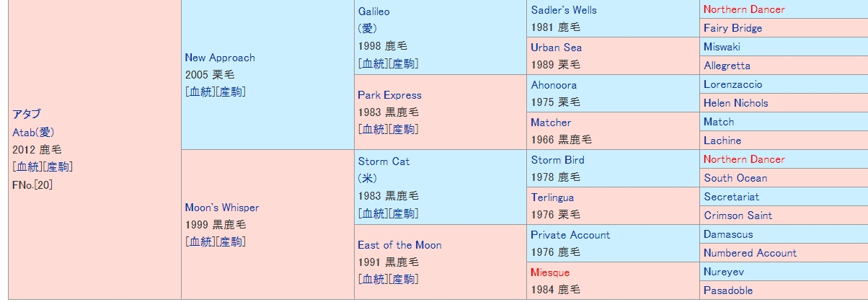Image resolution: width=868 pixels, height=302 pixels.
Task: Click the red Miesque link
Action: (550, 272)
